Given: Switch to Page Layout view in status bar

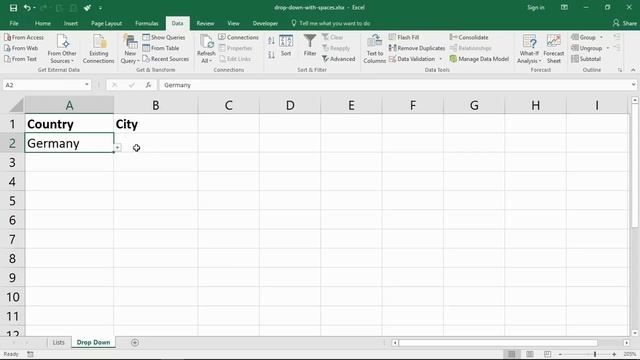Looking at the screenshot, I should pos(529,354).
